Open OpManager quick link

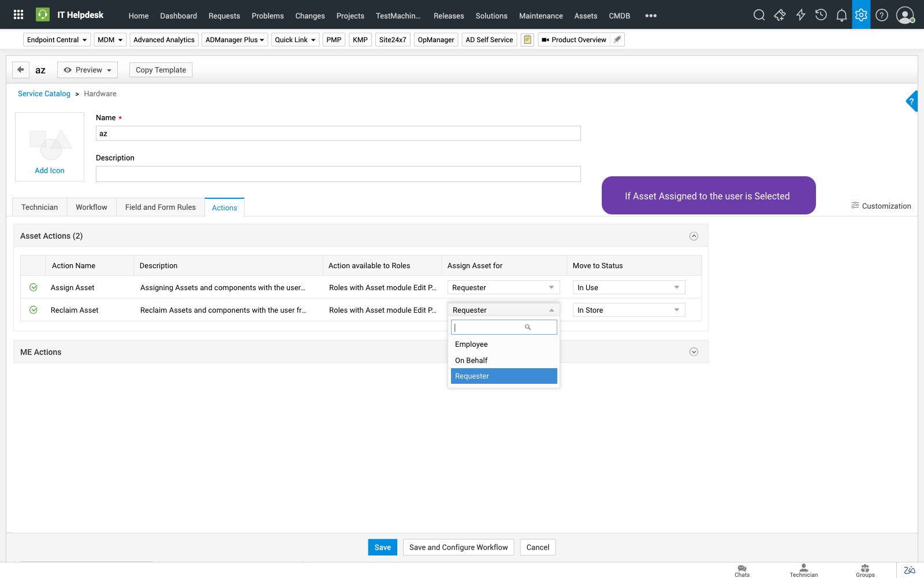(436, 39)
